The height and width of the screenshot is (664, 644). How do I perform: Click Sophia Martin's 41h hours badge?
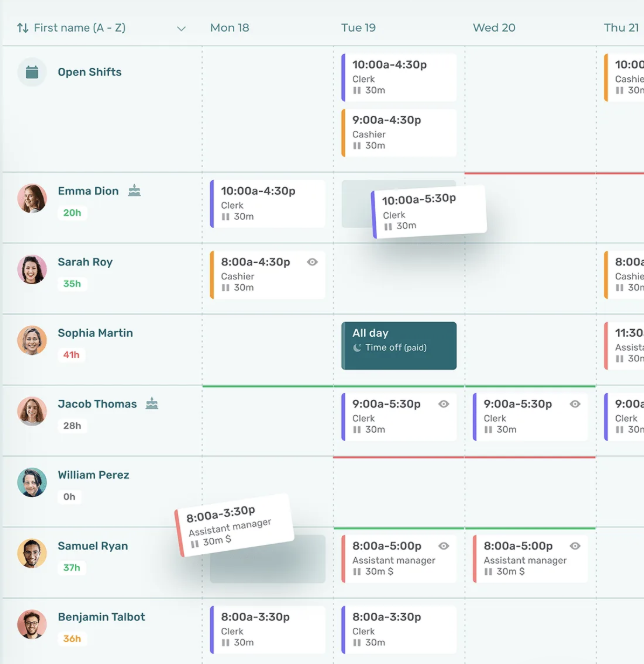point(71,355)
